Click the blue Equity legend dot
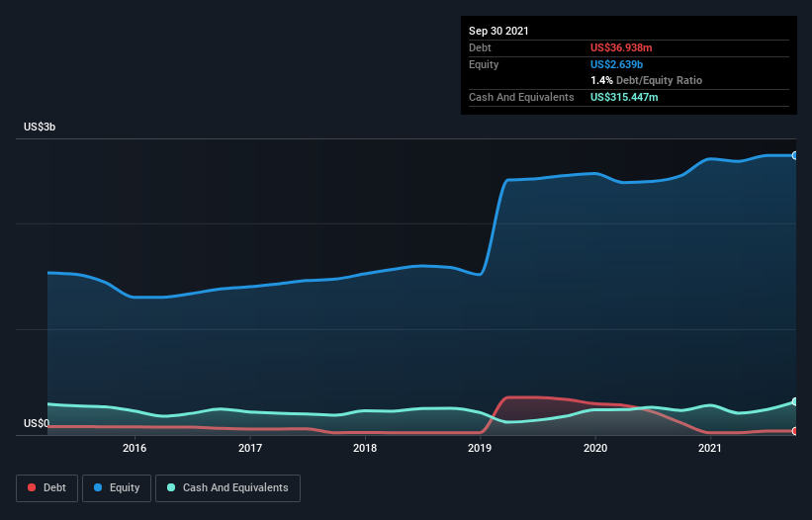Screen dimensions: 812x520 pyautogui.click(x=98, y=487)
